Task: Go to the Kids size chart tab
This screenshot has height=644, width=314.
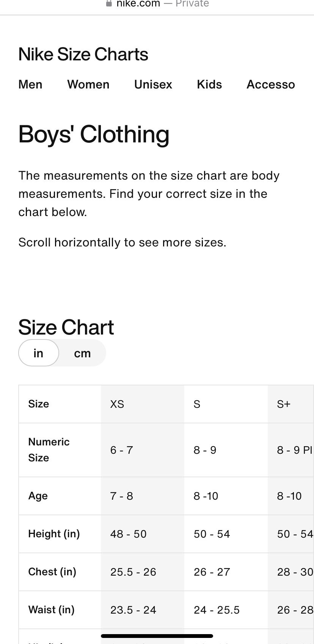Action: tap(209, 84)
